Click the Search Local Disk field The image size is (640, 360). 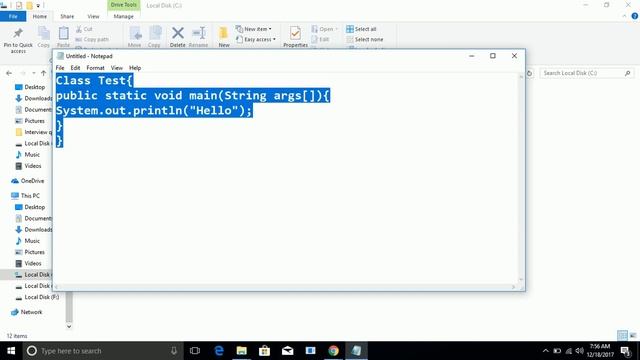click(x=587, y=73)
